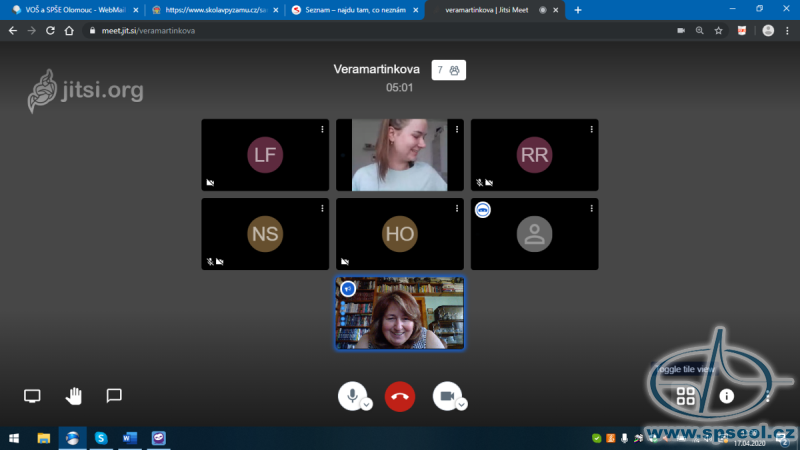Select the HO participant tile
The width and height of the screenshot is (800, 450).
pyautogui.click(x=399, y=233)
